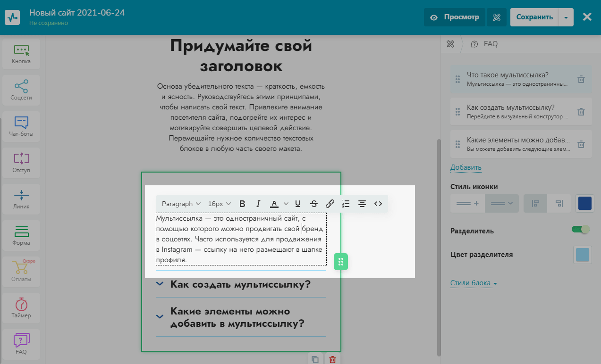The width and height of the screenshot is (601, 364).
Task: Delete the 'Что такое мультиссылка?' FAQ item
Action: pyautogui.click(x=581, y=79)
